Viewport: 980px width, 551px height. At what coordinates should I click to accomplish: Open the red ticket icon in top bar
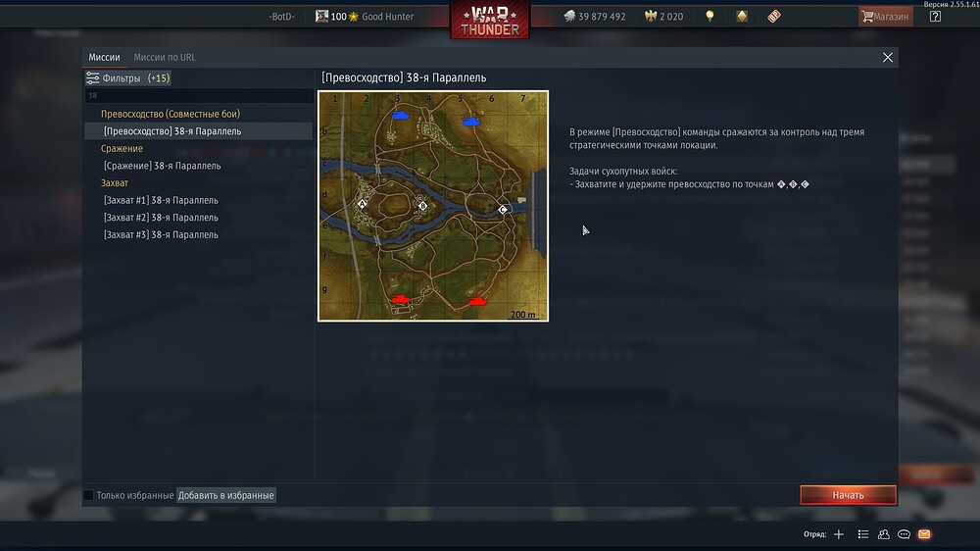point(774,17)
